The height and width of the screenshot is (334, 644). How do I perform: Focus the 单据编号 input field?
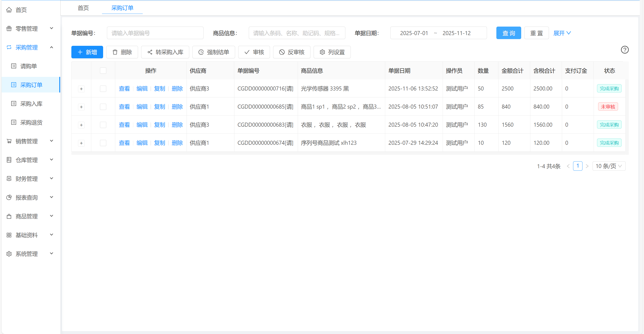(x=155, y=33)
